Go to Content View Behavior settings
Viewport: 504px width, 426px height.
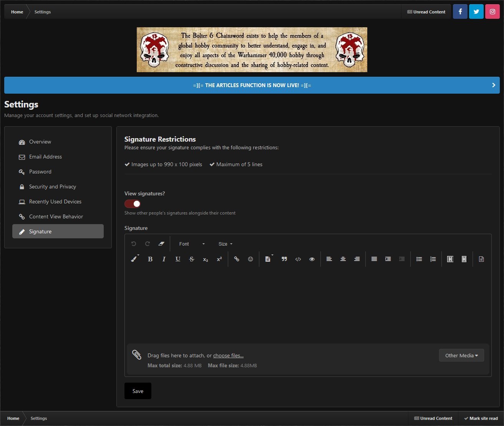[x=56, y=216]
